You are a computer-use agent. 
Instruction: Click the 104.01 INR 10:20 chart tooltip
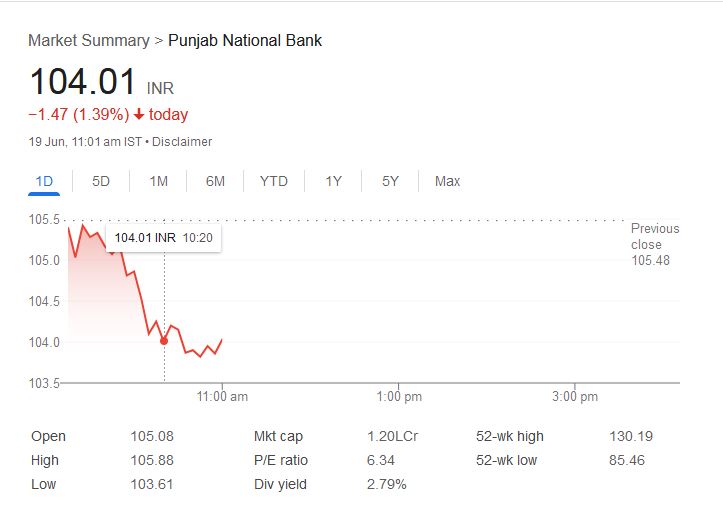164,238
